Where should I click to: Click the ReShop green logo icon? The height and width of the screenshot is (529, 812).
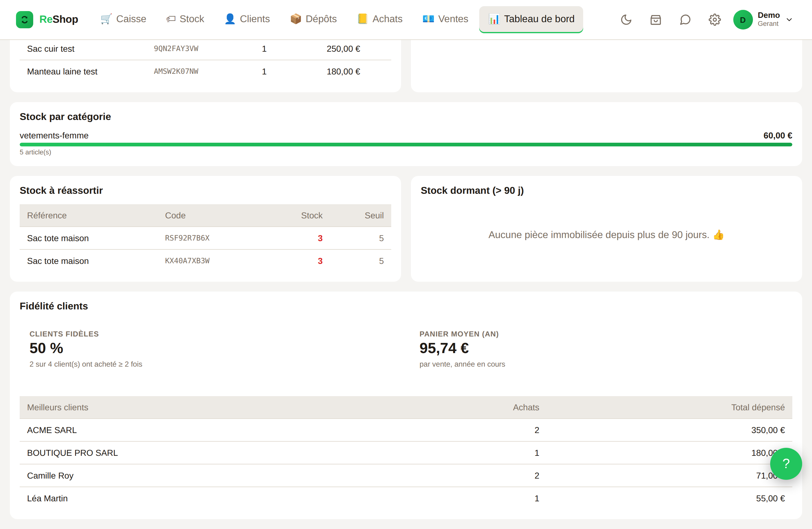[x=25, y=19]
